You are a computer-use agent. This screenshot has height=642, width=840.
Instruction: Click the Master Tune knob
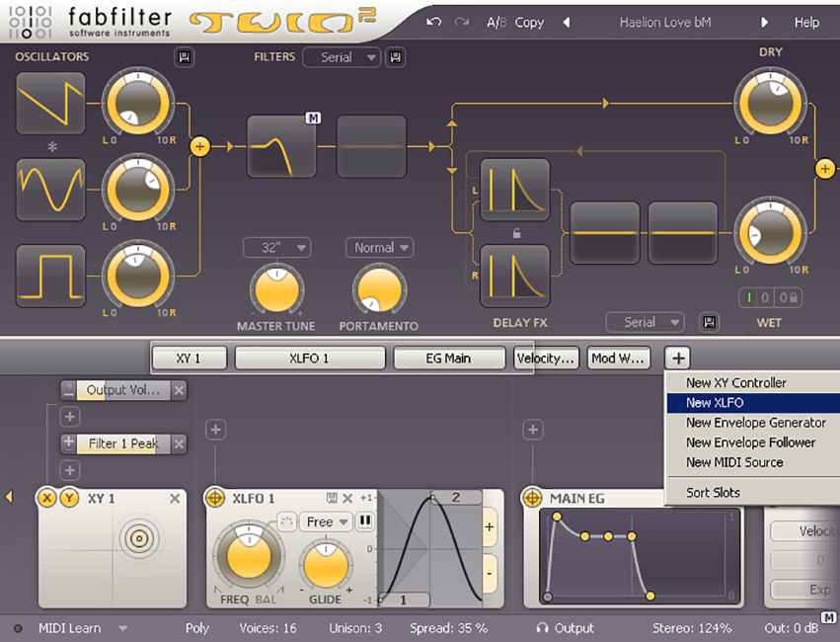tap(277, 290)
